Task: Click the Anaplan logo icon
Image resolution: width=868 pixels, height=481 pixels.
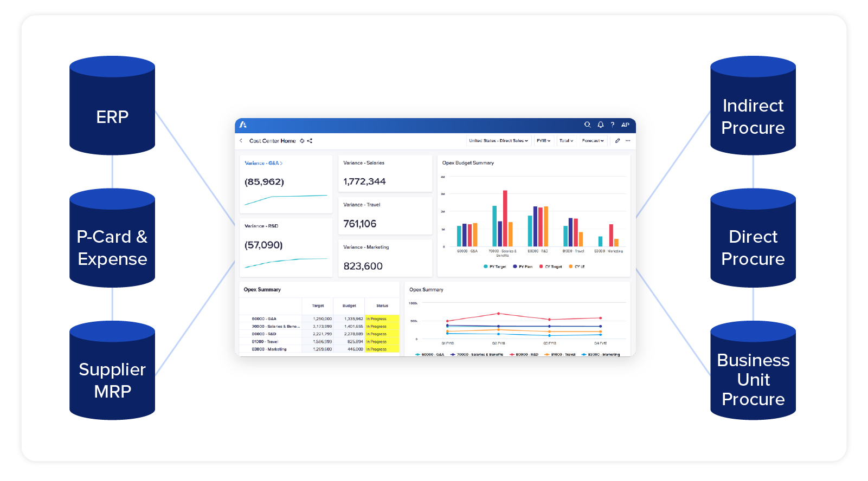Action: (x=243, y=125)
